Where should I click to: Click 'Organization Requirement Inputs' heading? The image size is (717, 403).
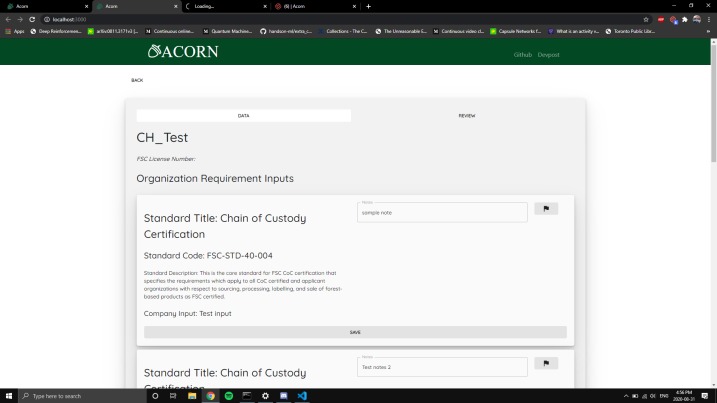(x=215, y=178)
